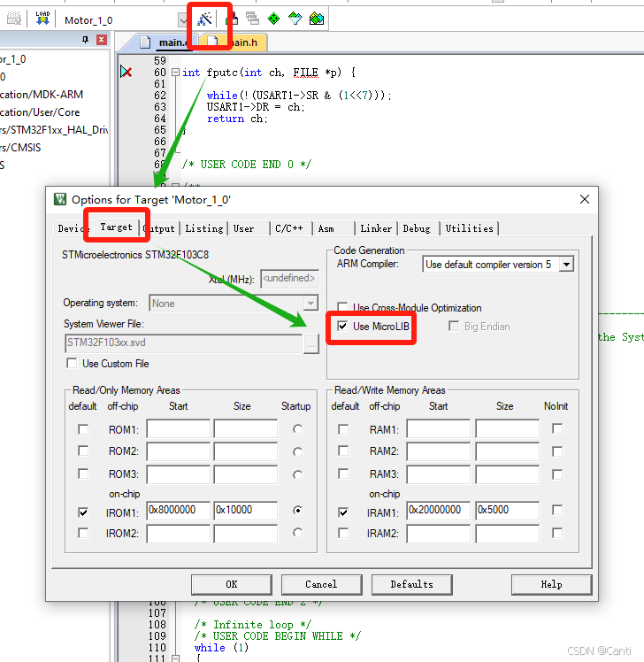Close the Options for Target dialog
This screenshot has height=662, width=644.
pos(585,199)
